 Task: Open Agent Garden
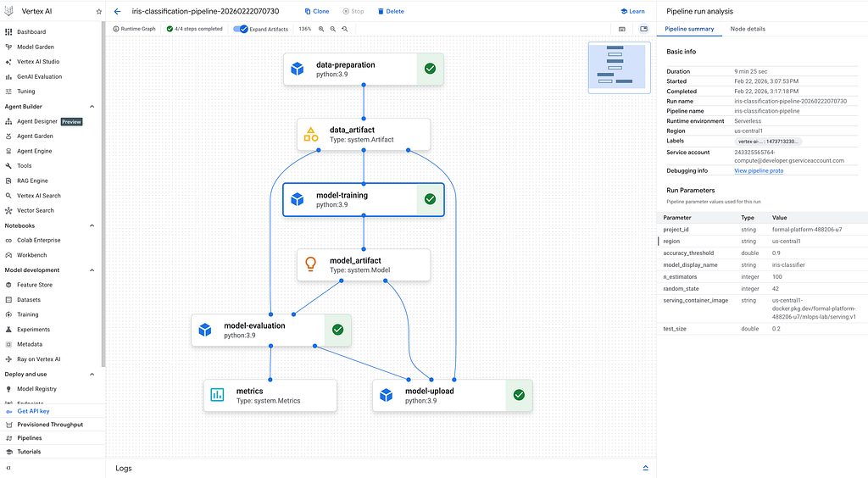(x=35, y=136)
